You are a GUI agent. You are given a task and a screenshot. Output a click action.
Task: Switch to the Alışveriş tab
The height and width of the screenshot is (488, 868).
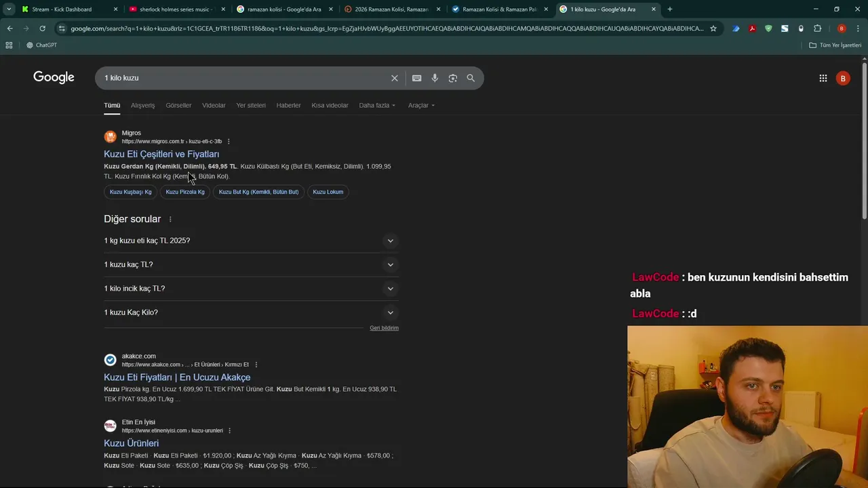coord(143,105)
